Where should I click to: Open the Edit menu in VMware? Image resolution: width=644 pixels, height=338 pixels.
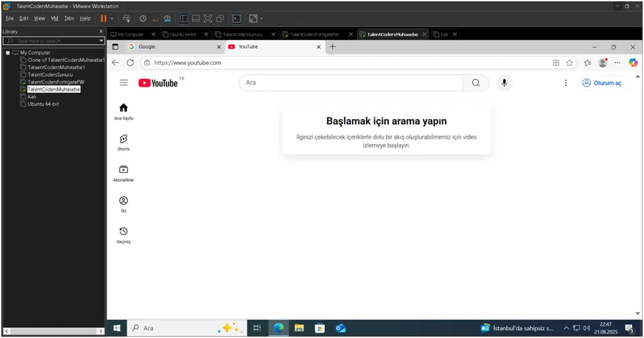(x=24, y=18)
